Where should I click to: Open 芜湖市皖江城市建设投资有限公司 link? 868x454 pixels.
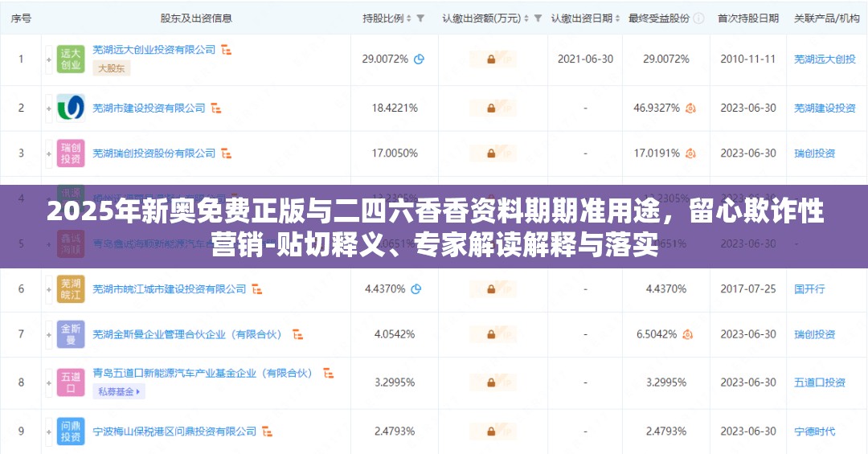tap(170, 289)
